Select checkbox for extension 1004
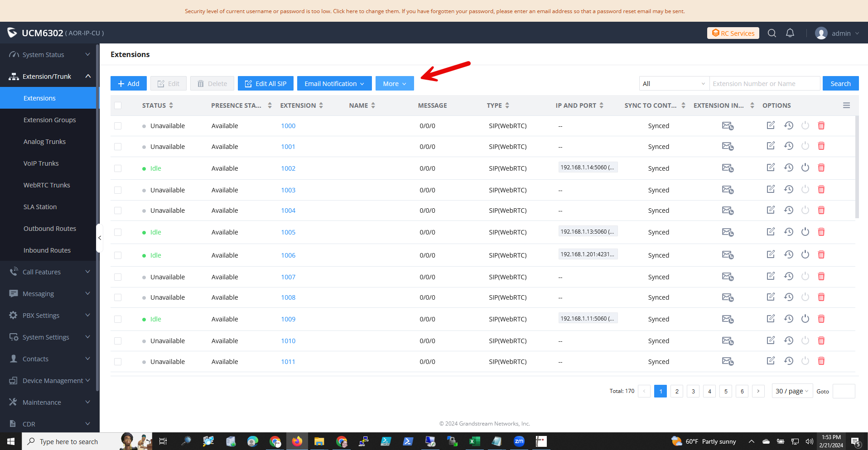This screenshot has height=450, width=868. point(118,211)
